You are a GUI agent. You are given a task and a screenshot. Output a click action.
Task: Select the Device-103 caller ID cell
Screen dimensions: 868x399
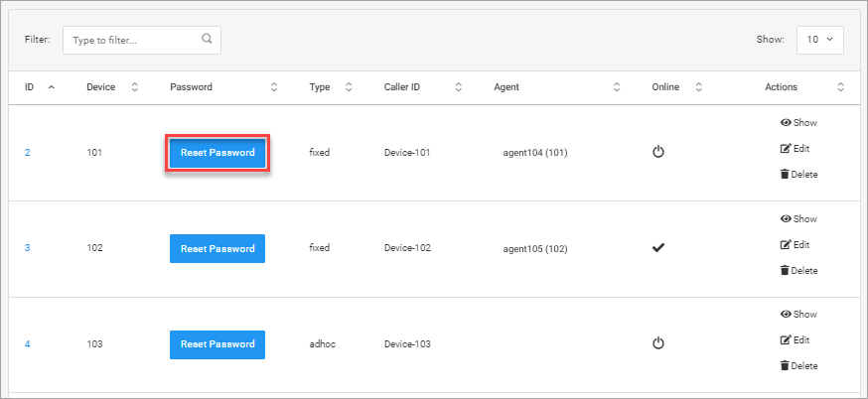(x=407, y=344)
